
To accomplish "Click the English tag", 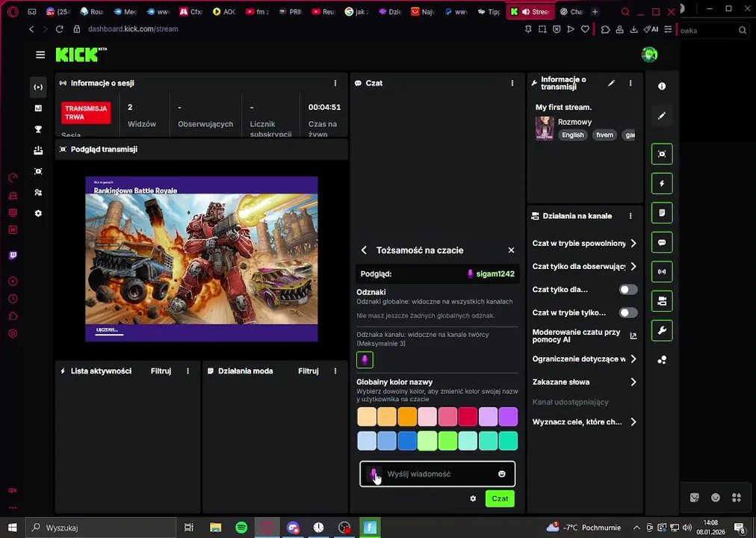I will [573, 135].
